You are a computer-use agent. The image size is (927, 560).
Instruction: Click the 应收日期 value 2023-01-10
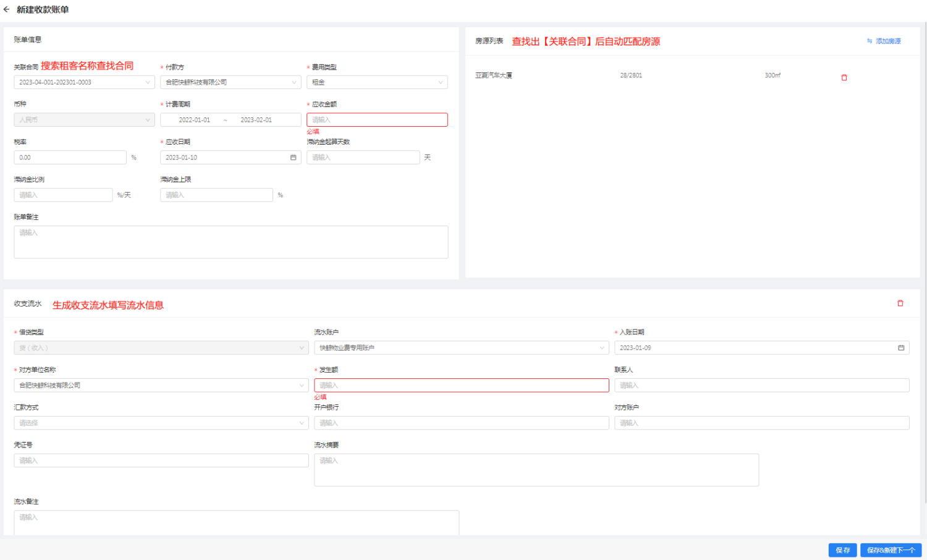[x=181, y=158]
